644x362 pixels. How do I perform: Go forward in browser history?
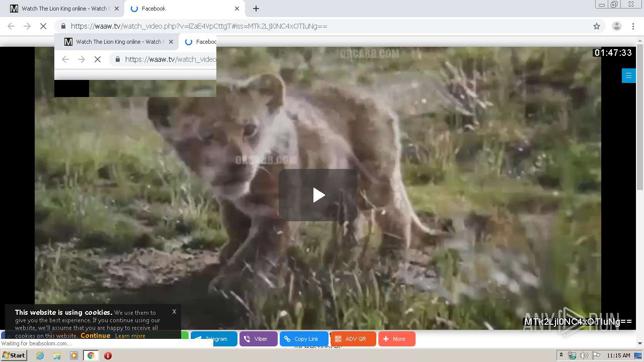tap(27, 26)
